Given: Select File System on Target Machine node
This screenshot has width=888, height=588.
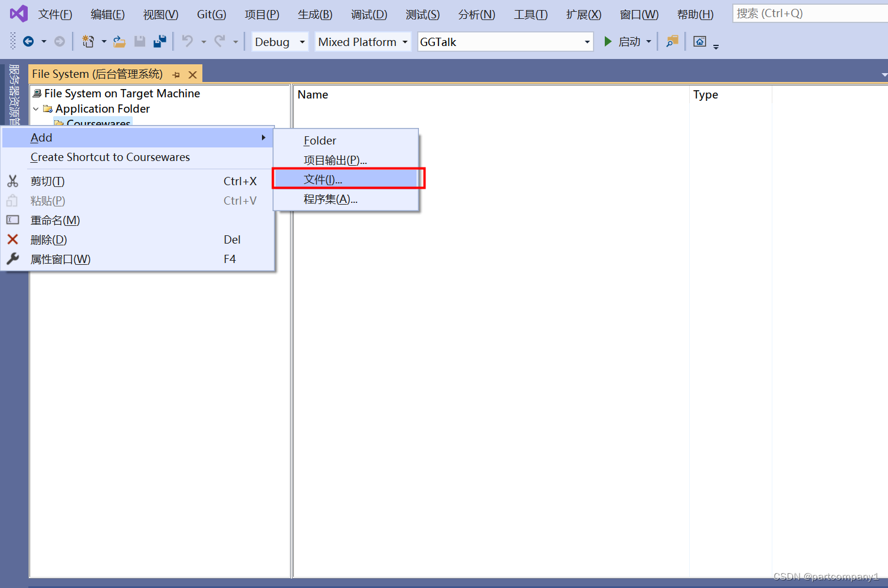Looking at the screenshot, I should [x=122, y=93].
